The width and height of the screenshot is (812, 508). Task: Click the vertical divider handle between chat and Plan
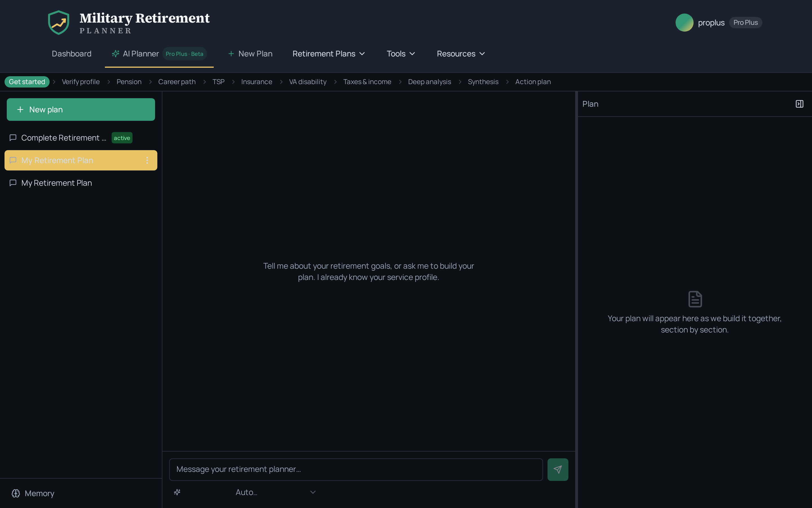577,300
